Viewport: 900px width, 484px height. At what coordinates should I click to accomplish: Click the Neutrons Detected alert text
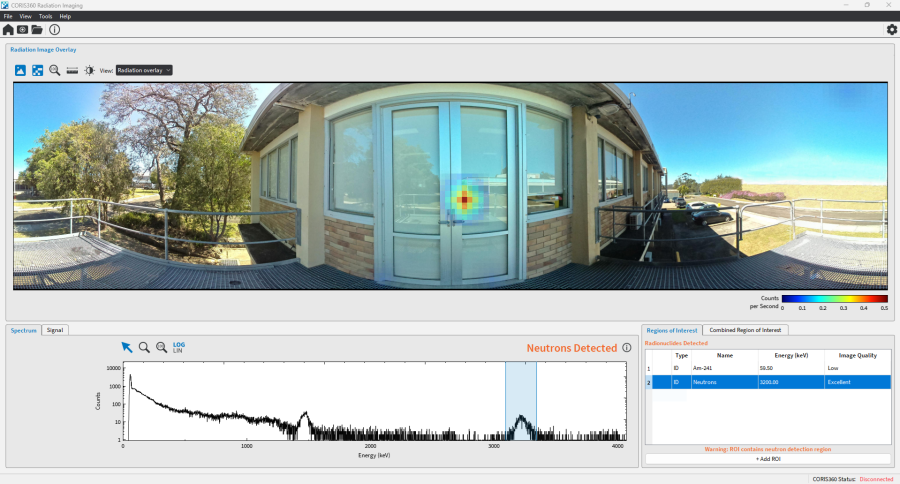pyautogui.click(x=572, y=348)
